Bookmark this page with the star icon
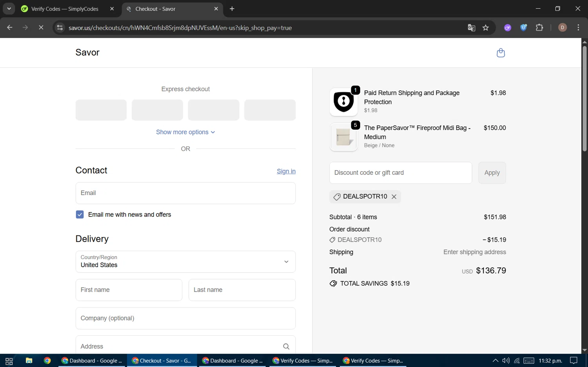 [x=486, y=28]
